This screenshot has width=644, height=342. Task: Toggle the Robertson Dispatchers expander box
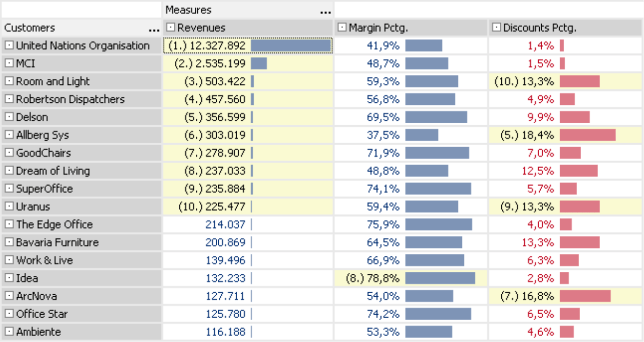click(9, 99)
